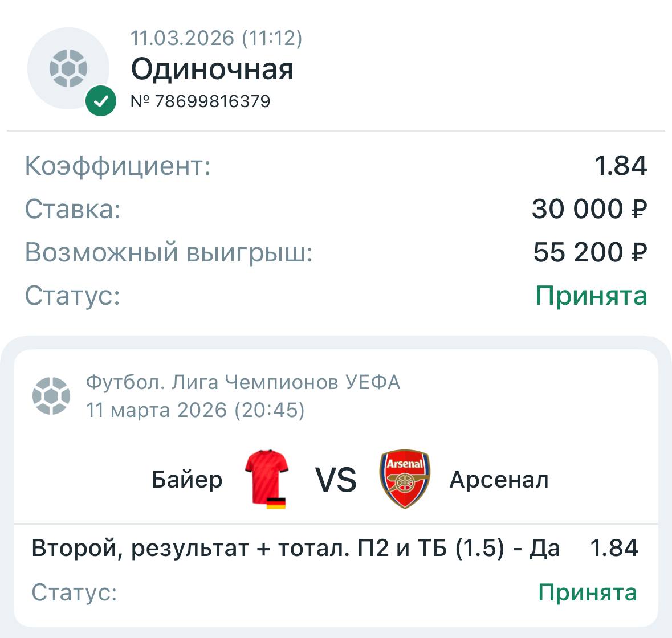Viewport: 672px width, 638px height.
Task: Open Футбол. Лига Чемпионов УЕФА league link
Action: pos(243,382)
